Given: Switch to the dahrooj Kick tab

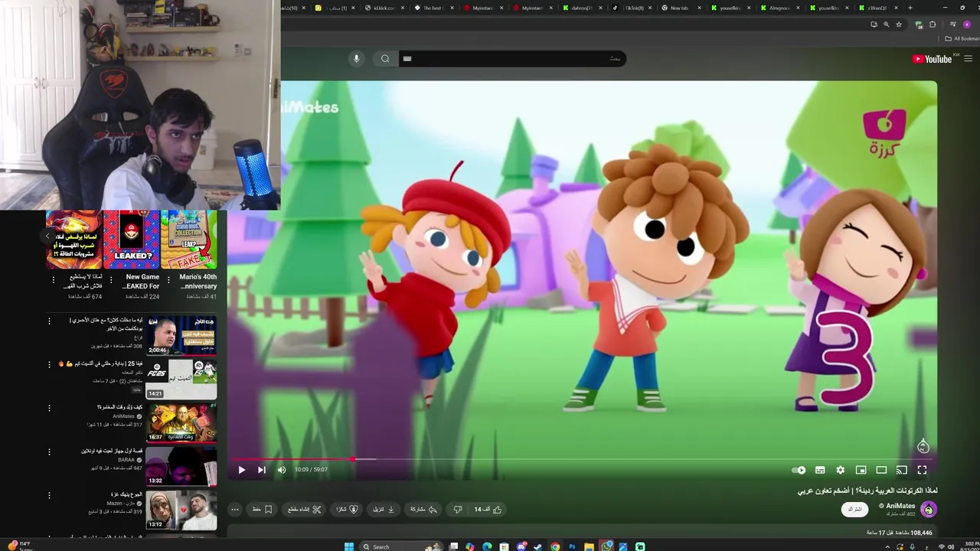Looking at the screenshot, I should [x=581, y=8].
